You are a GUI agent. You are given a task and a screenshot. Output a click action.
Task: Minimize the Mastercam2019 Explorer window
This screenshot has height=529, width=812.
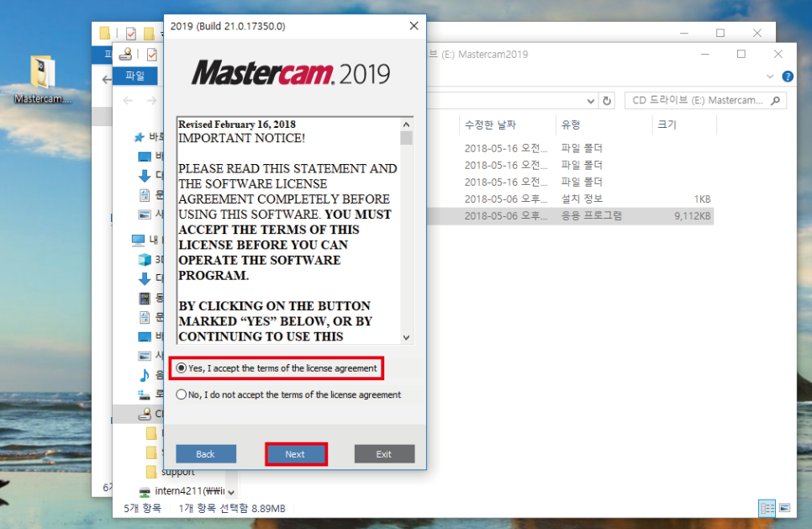[704, 54]
